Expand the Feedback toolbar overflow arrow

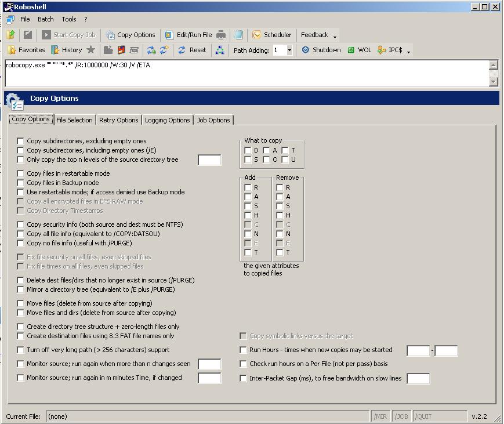[335, 37]
